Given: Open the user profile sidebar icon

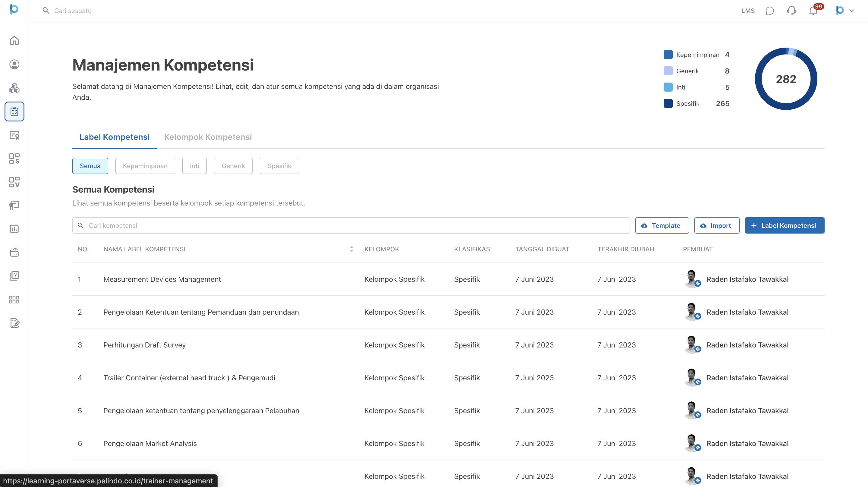Looking at the screenshot, I should click(14, 64).
